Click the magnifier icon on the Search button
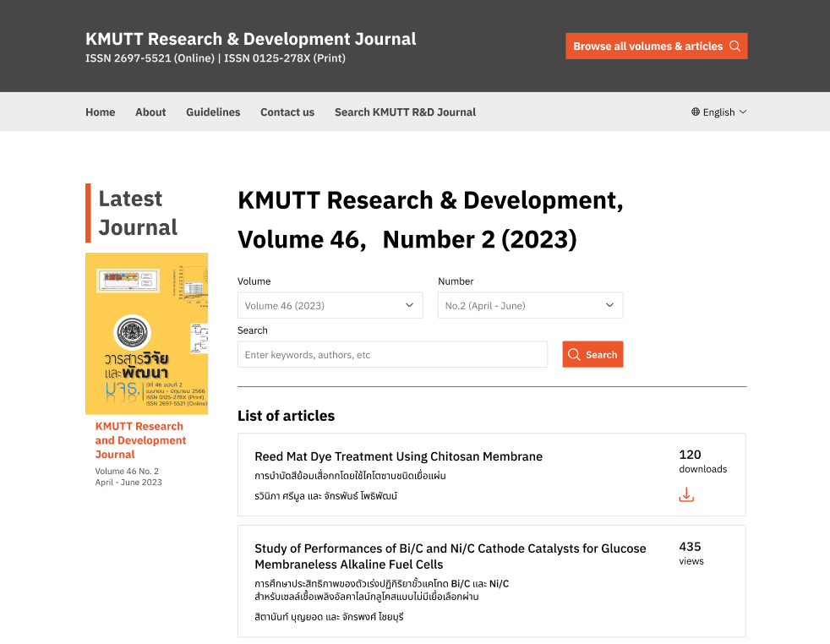This screenshot has height=644, width=830. point(576,354)
